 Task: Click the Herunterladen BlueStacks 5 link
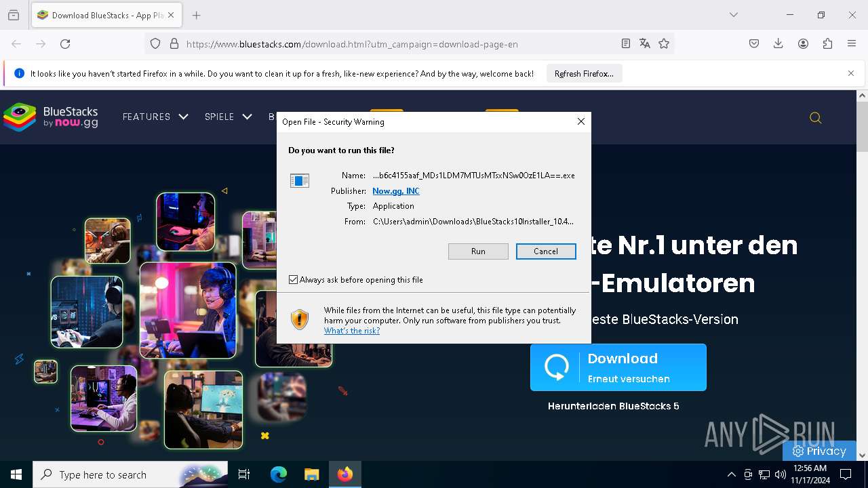(x=614, y=406)
